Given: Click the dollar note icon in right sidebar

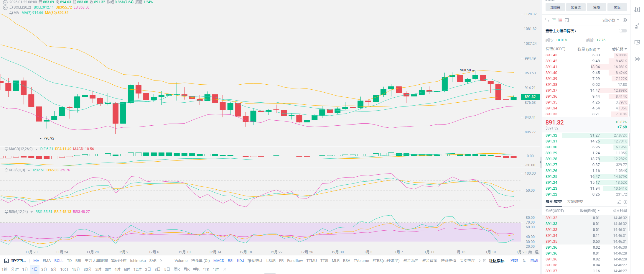Looking at the screenshot, I should pos(637,9).
